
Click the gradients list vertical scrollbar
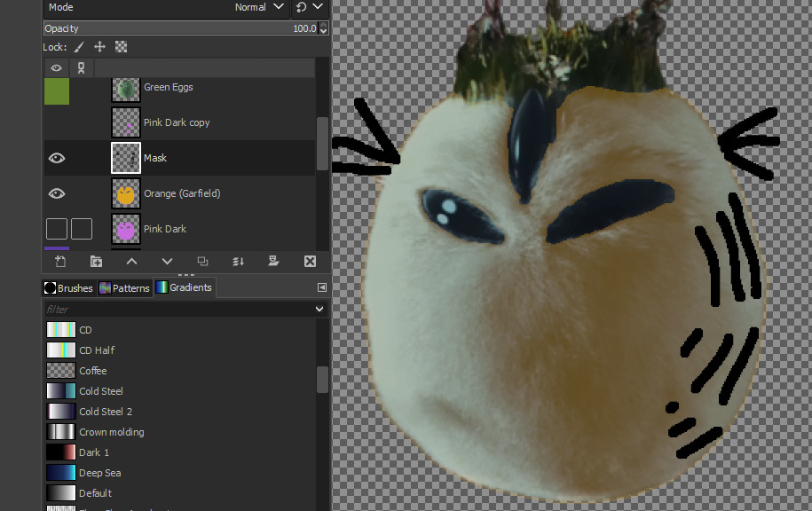(x=322, y=380)
